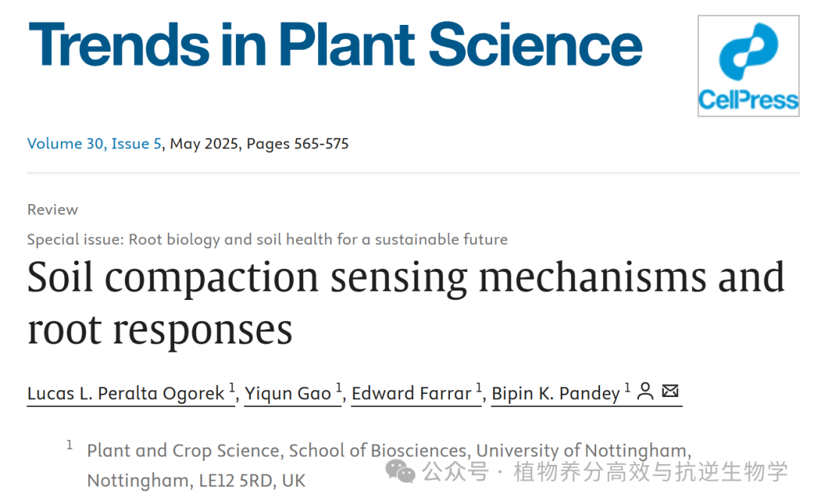Open author Lucas L. Peralta Ogorek's details
This screenshot has width=814, height=504.
(x=126, y=393)
